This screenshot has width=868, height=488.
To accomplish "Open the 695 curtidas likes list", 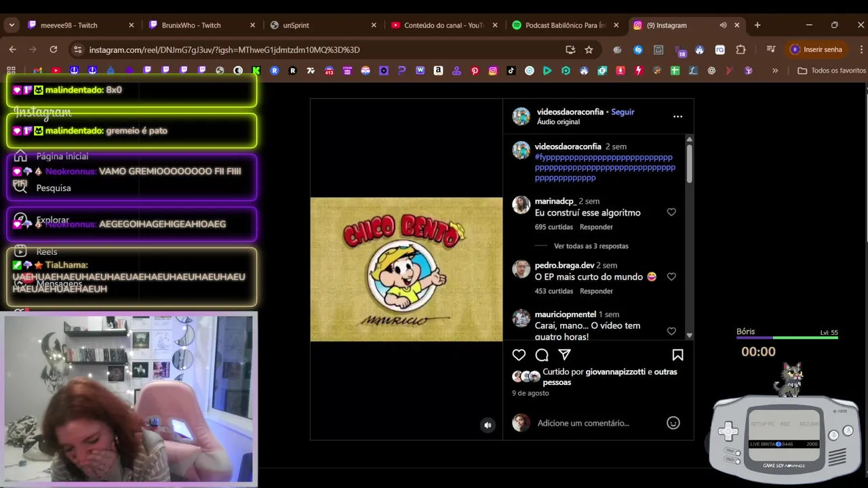I will [x=553, y=227].
